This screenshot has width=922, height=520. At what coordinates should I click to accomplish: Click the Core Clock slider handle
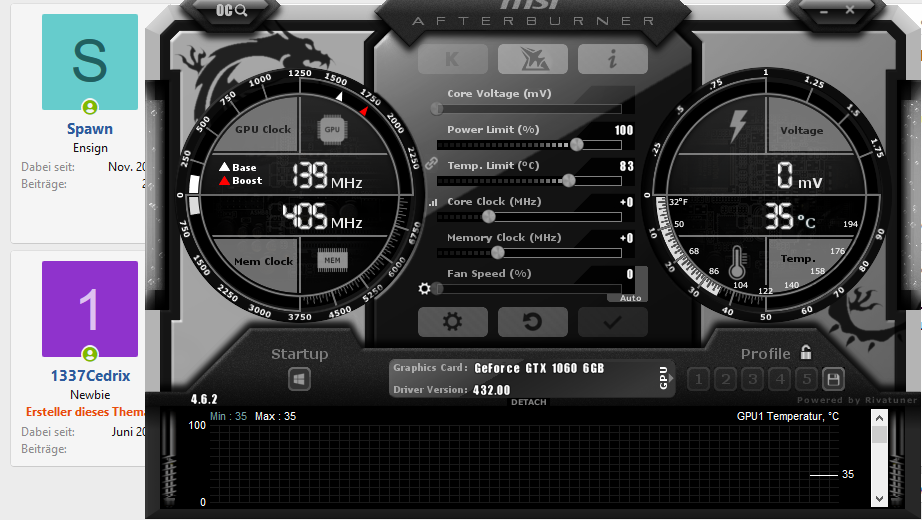[489, 216]
